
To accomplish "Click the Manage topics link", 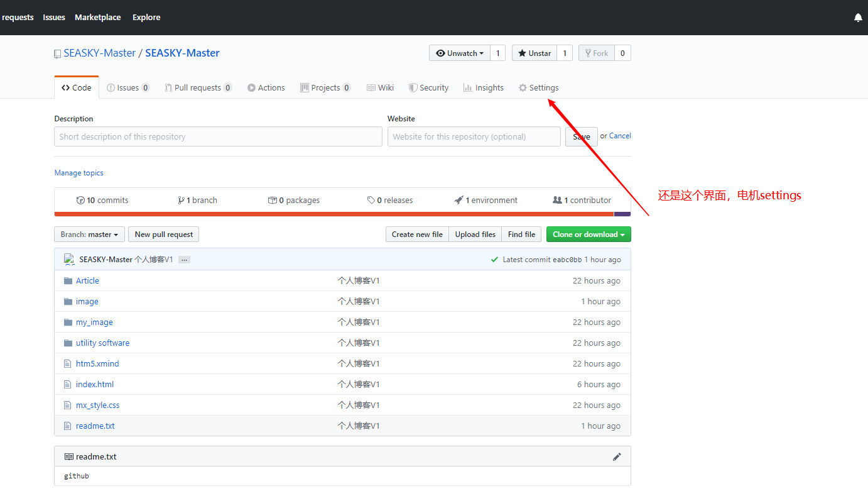I will tap(79, 173).
